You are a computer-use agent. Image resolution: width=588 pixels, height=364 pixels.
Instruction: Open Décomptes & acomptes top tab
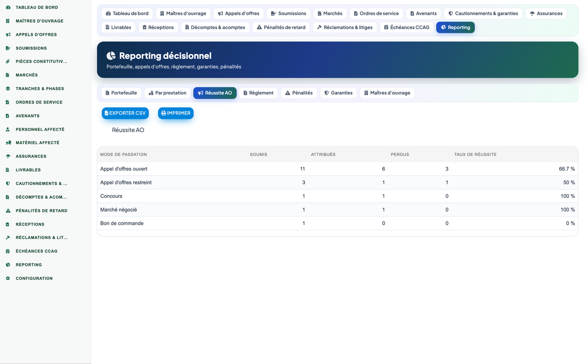215,27
